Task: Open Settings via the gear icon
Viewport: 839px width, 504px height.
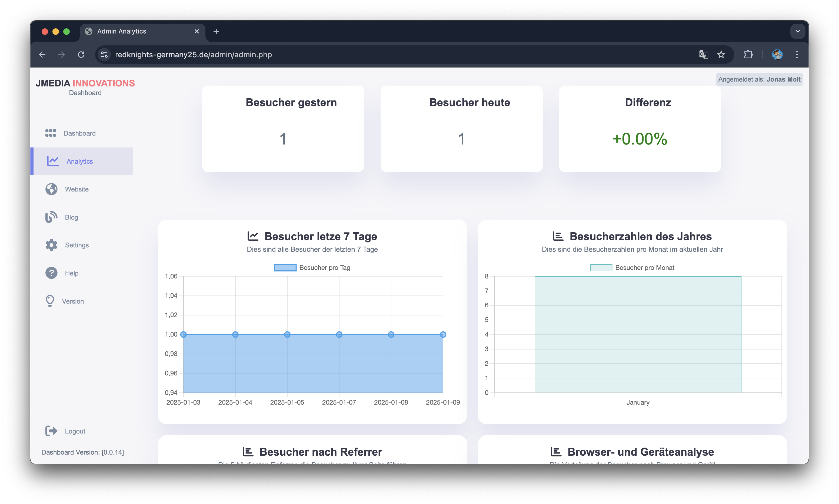Action: pyautogui.click(x=51, y=245)
